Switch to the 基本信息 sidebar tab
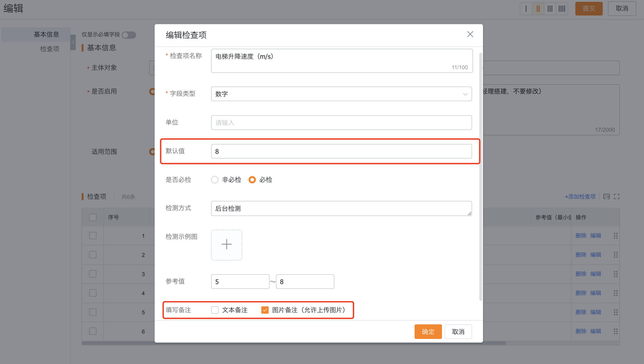The height and width of the screenshot is (364, 644). click(47, 34)
